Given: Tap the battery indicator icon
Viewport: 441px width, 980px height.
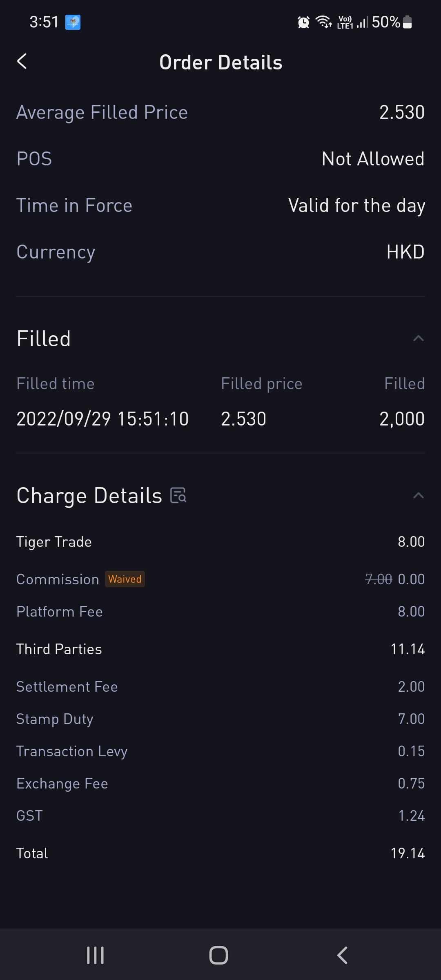Looking at the screenshot, I should tap(408, 22).
